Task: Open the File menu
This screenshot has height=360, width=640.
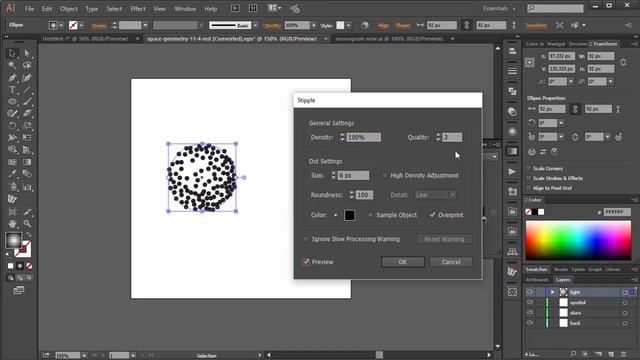Action: 29,9
